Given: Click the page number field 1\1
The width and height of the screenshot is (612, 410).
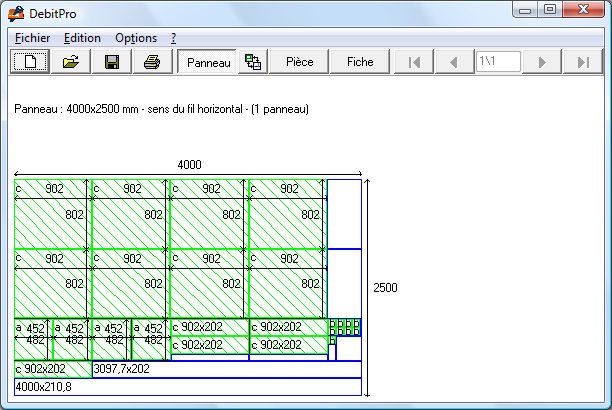Looking at the screenshot, I should (x=498, y=61).
